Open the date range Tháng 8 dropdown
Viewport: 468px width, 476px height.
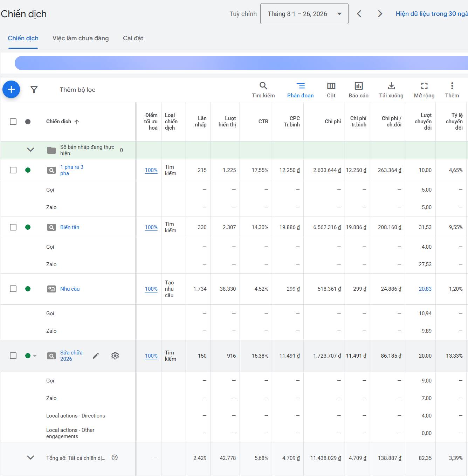tap(304, 14)
